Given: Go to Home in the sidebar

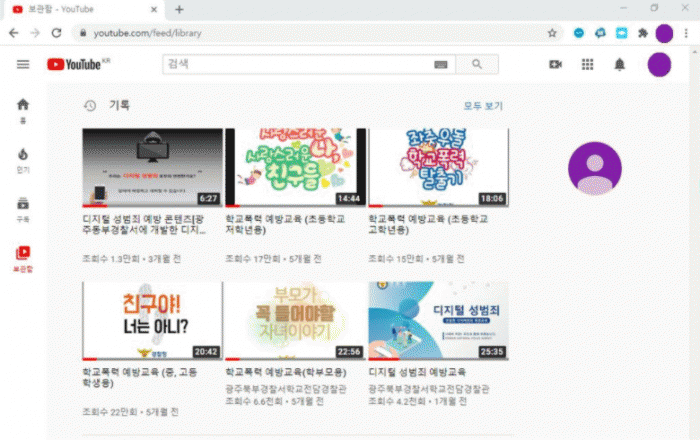Looking at the screenshot, I should click(x=23, y=108).
